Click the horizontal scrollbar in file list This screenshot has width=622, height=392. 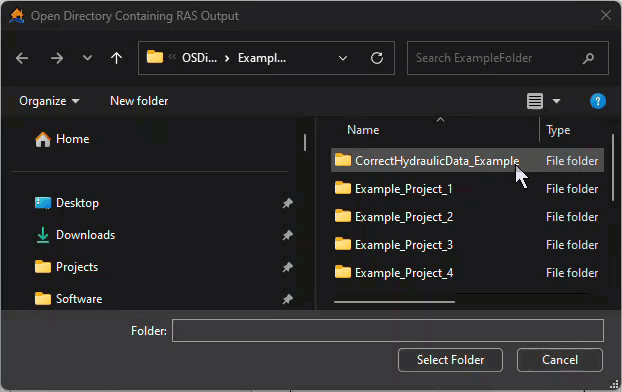(394, 302)
